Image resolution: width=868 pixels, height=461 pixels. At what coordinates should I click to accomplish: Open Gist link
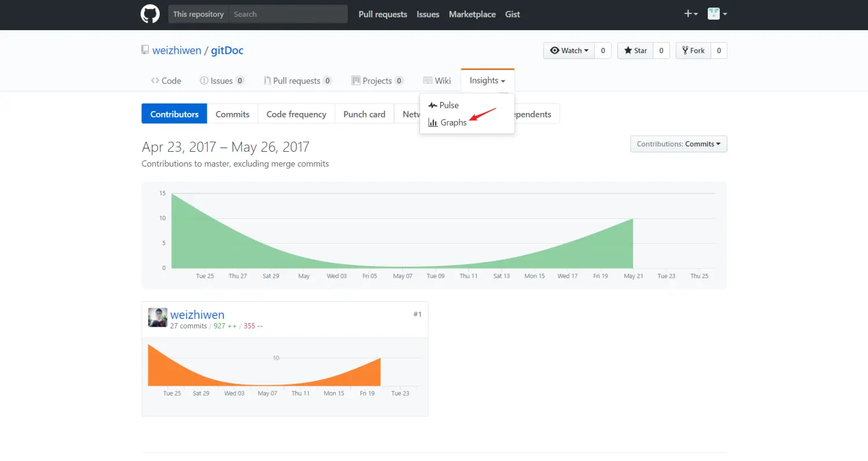coord(513,14)
